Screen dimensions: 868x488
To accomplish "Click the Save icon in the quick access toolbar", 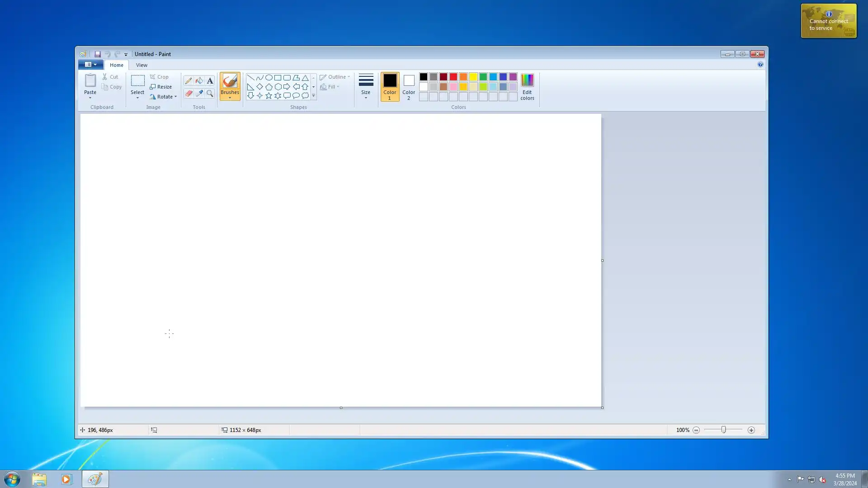I will (x=97, y=54).
